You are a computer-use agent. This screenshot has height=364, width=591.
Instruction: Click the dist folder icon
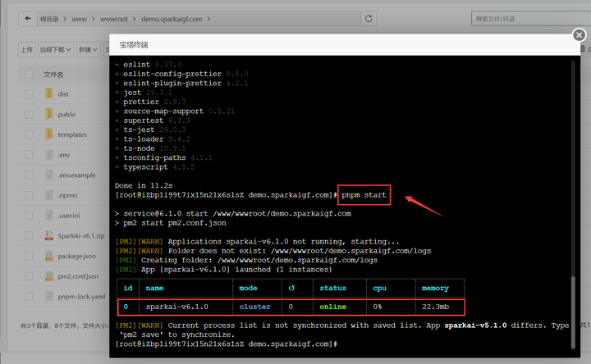pos(48,94)
